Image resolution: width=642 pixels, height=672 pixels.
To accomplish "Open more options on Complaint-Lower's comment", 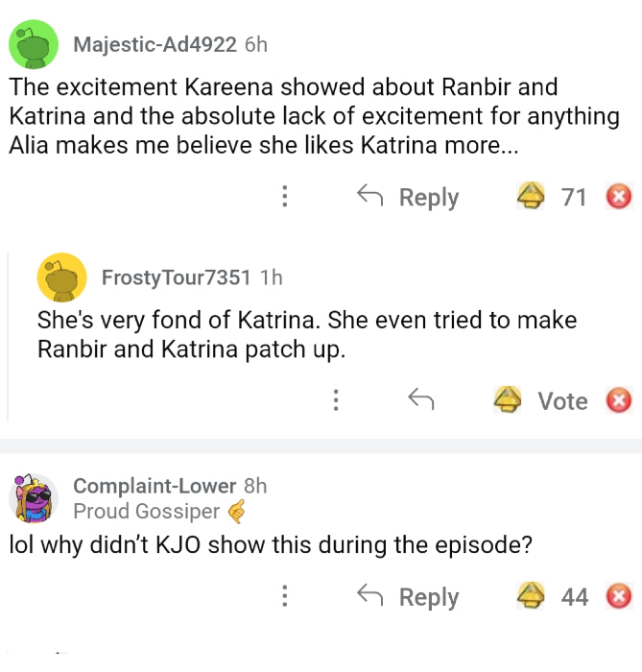I will coord(284,596).
